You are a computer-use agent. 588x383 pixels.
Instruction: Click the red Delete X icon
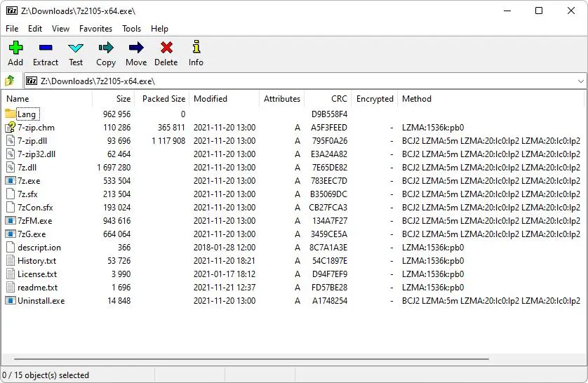click(x=166, y=48)
